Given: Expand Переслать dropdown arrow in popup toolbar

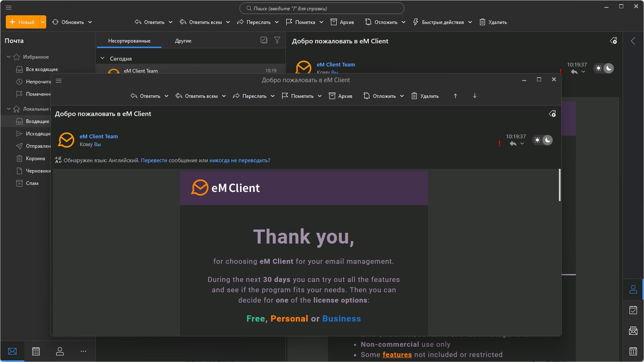Looking at the screenshot, I should (x=273, y=96).
